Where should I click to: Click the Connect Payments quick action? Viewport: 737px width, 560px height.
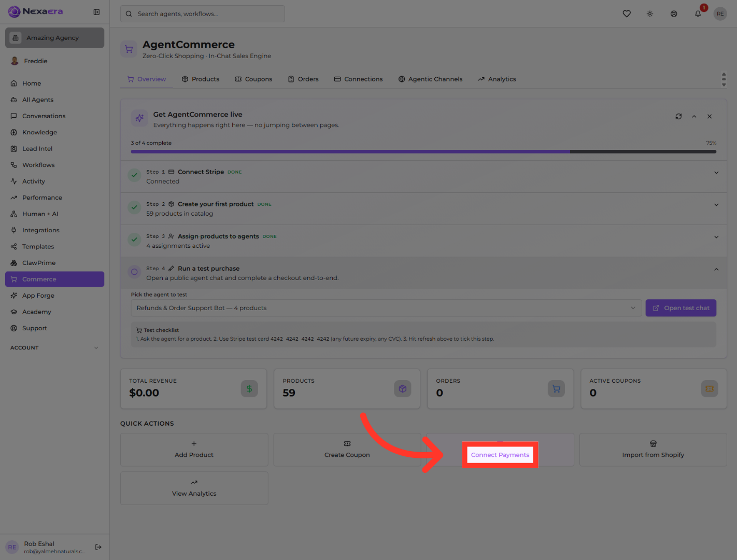pyautogui.click(x=500, y=450)
